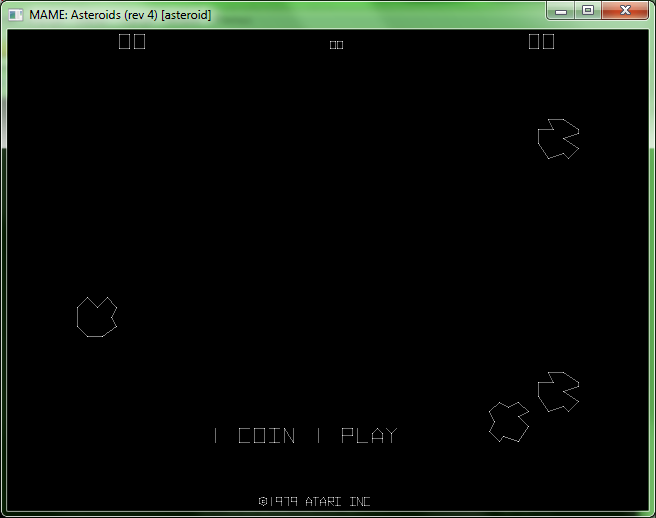This screenshot has width=656, height=518.
Task: Click the word INC at the bottom
Action: [360, 501]
